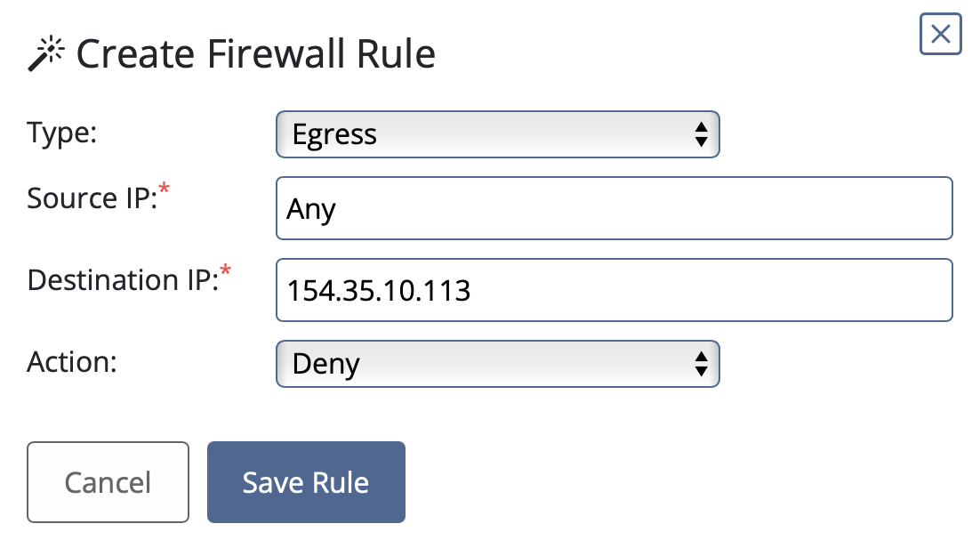Expand the Action dropdown showing Deny
980x548 pixels.
coord(497,364)
